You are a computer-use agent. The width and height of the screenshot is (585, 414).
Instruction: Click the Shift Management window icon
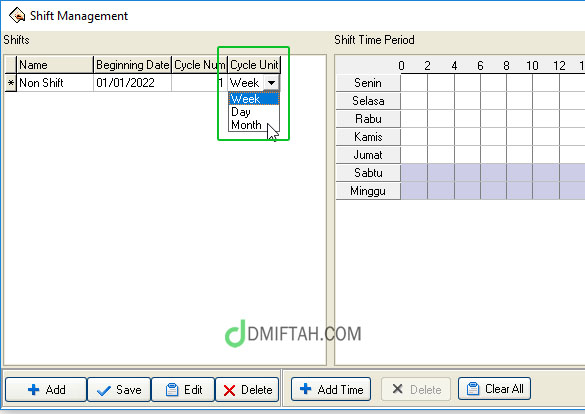click(x=17, y=15)
